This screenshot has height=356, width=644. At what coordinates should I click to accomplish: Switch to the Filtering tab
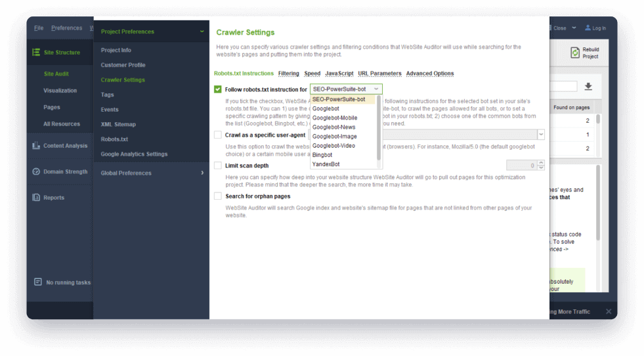pos(289,73)
